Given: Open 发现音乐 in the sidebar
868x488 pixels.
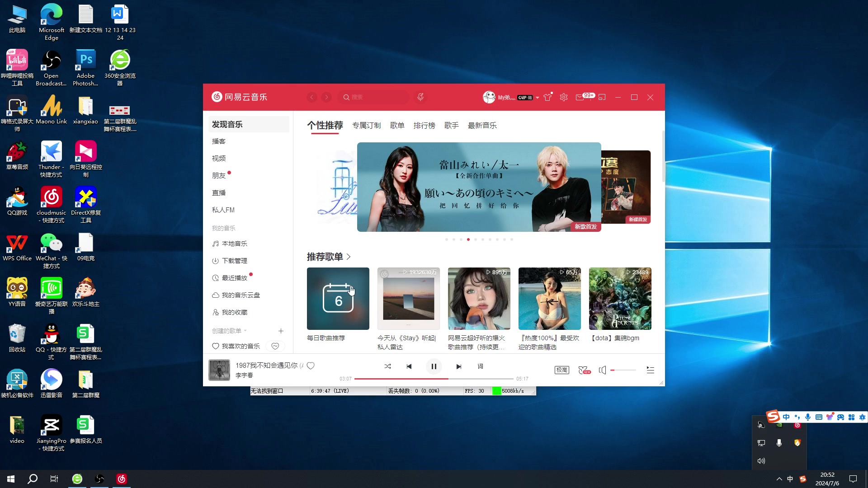Looking at the screenshot, I should point(249,124).
